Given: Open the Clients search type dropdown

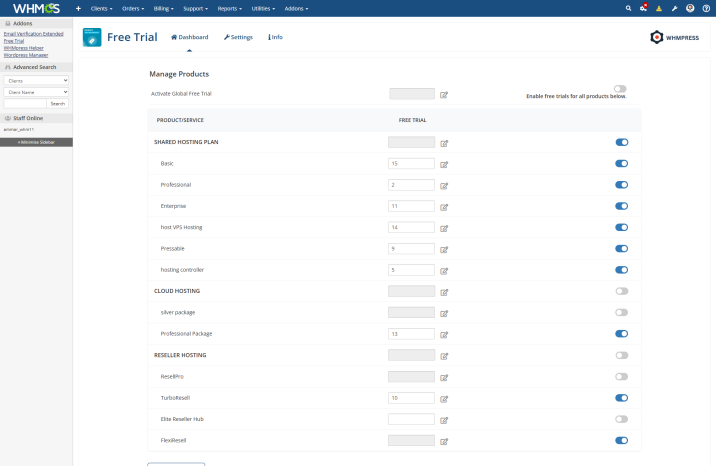Looking at the screenshot, I should pyautogui.click(x=36, y=80).
